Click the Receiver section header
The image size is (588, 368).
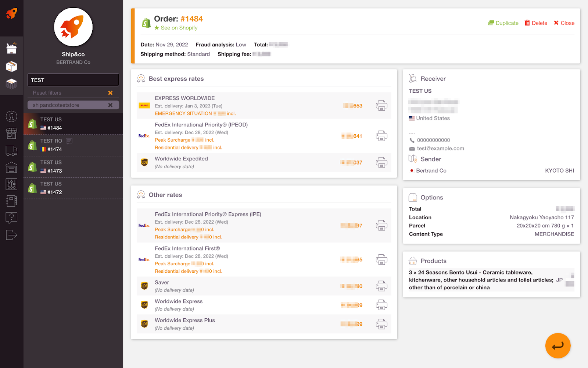[433, 79]
